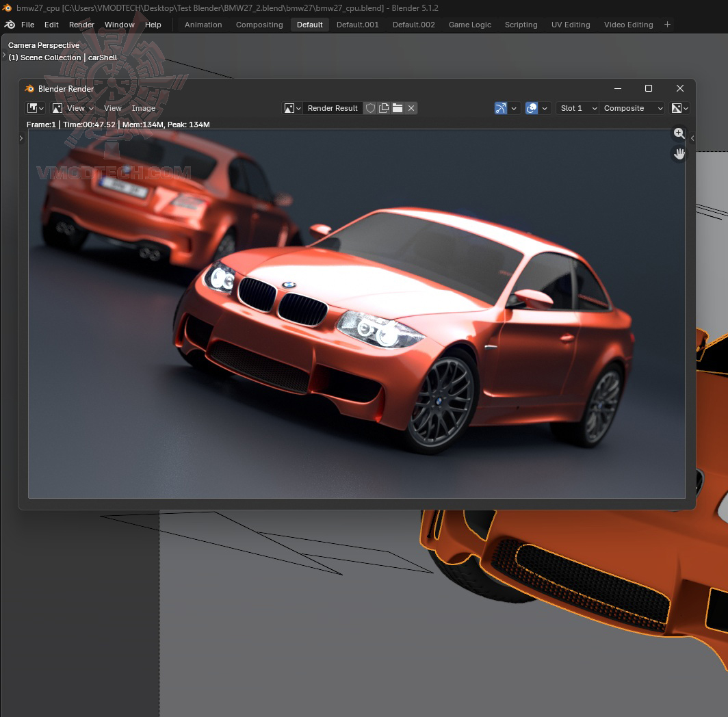Maximize the Blender Render window

(x=649, y=88)
